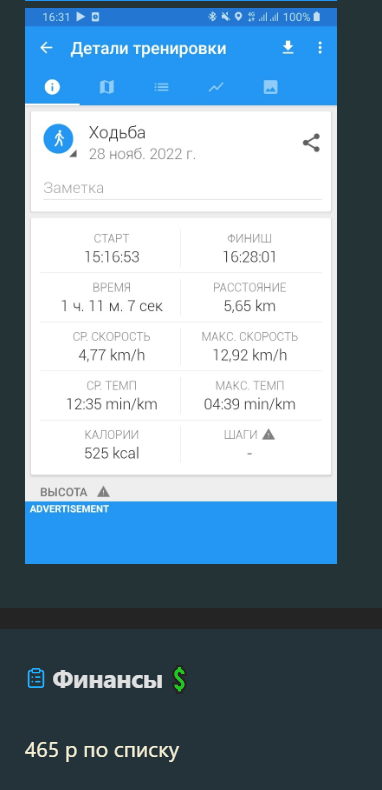The height and width of the screenshot is (790, 382).
Task: Switch to the info tab
Action: coord(52,87)
